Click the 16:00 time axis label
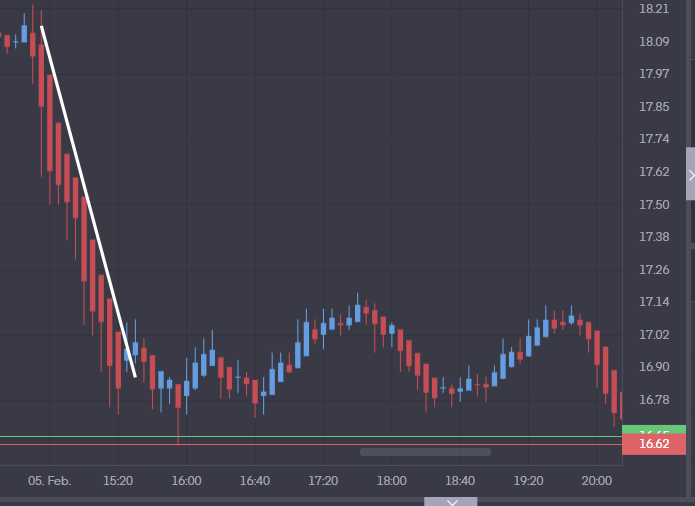This screenshot has width=695, height=506. 186,481
